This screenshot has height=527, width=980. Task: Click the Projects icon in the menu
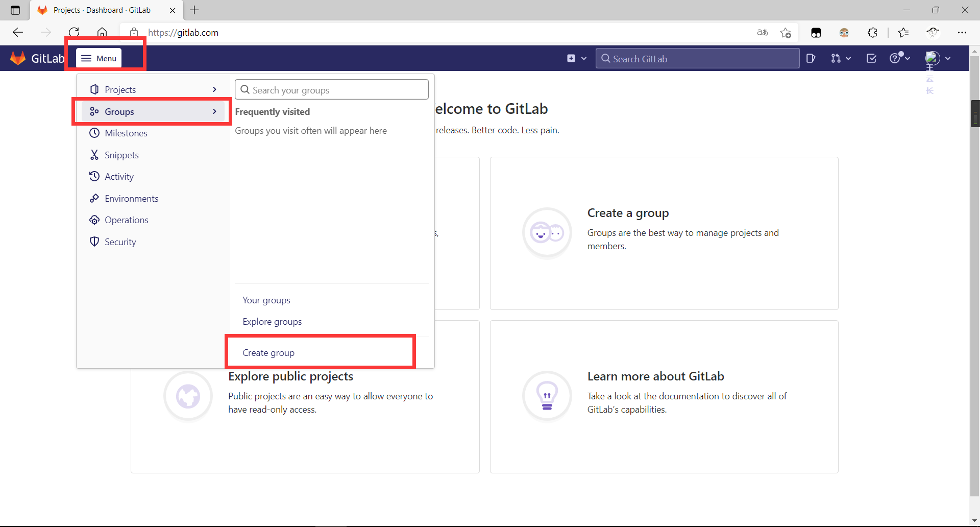click(x=94, y=89)
